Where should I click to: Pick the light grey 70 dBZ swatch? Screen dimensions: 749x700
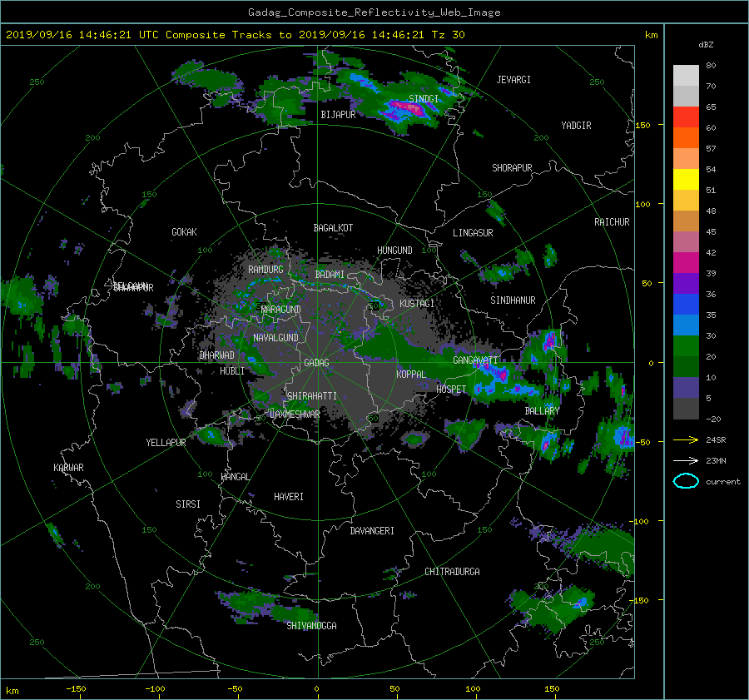[x=686, y=76]
